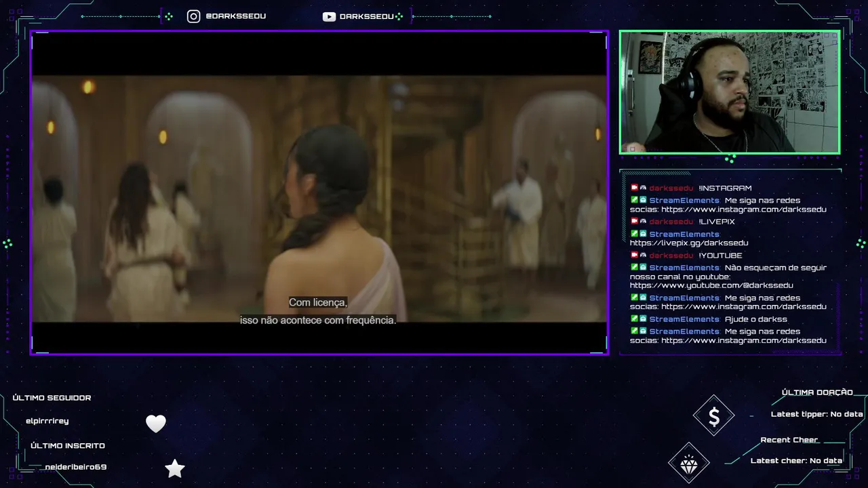Select the @DARKSSEDU Instagram handle text
The width and height of the screenshot is (868, 488).
click(235, 16)
